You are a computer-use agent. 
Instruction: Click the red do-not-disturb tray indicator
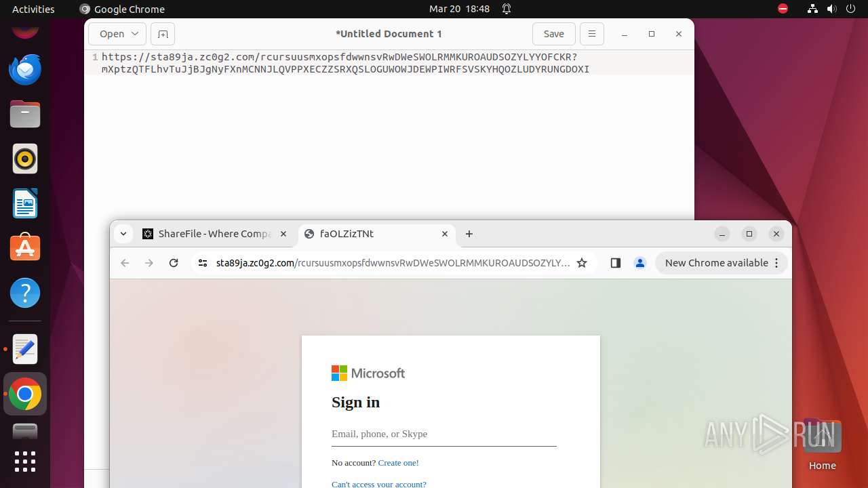click(783, 9)
